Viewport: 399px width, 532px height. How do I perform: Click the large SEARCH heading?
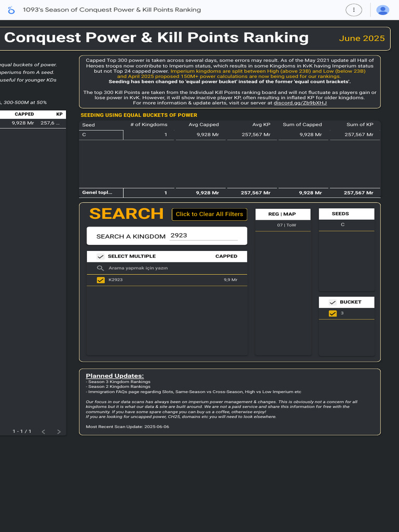pos(126,214)
